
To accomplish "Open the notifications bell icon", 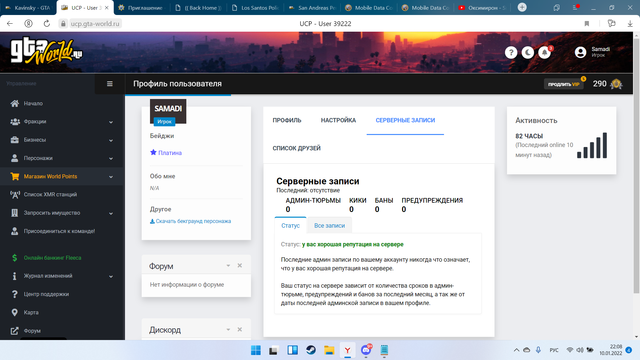I will click(544, 53).
